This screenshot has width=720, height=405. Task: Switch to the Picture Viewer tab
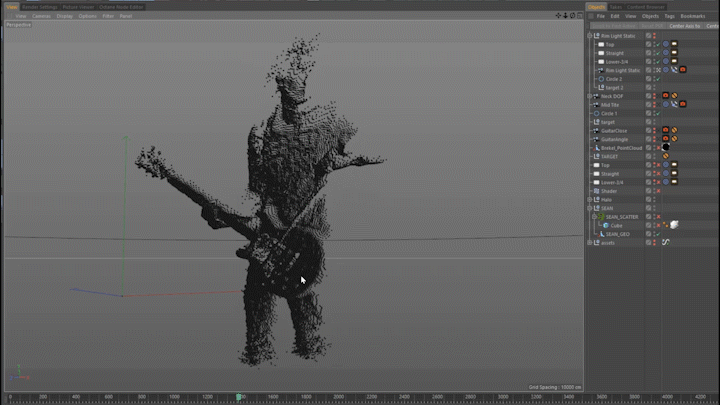point(78,7)
